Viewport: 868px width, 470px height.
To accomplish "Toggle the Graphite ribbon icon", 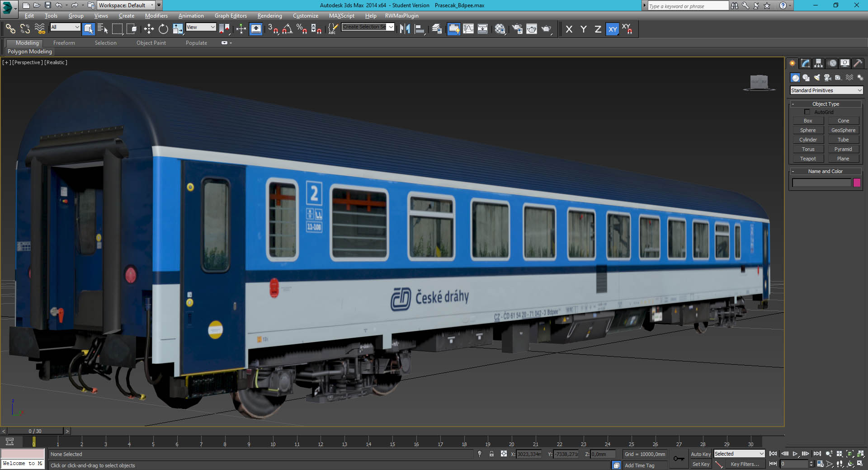I will [454, 29].
